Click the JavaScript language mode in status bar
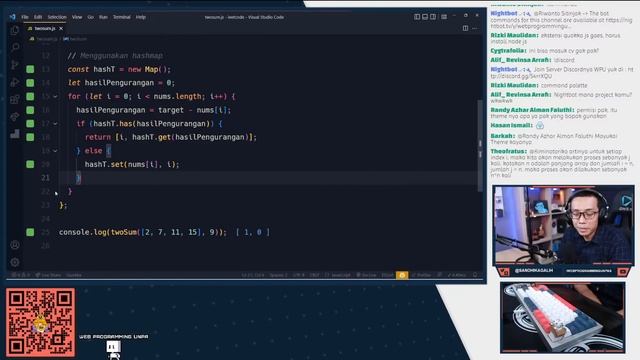The width and height of the screenshot is (640, 360). 338,275
